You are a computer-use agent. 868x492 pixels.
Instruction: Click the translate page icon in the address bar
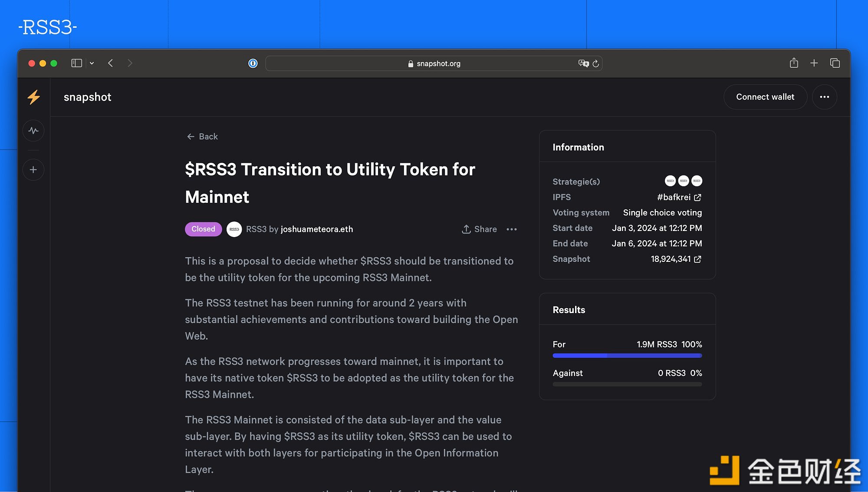pos(583,63)
